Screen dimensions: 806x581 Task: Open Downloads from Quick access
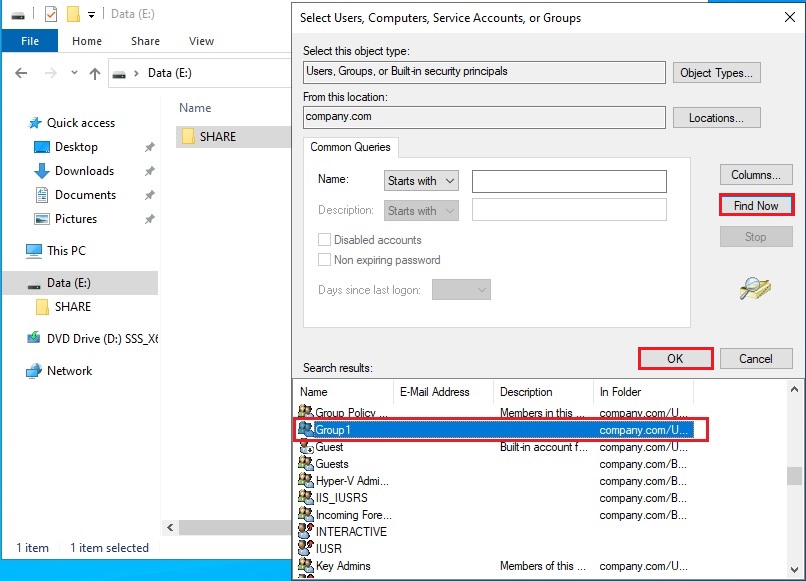tap(84, 171)
